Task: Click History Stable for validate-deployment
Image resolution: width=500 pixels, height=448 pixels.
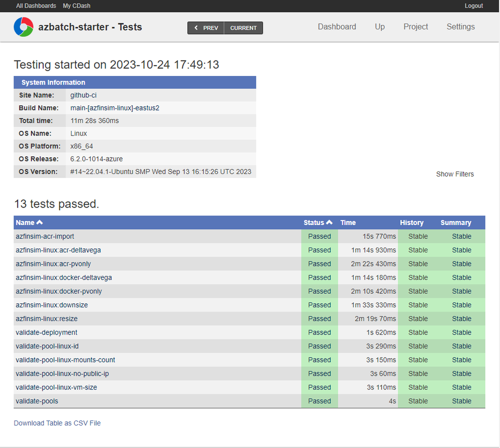Action: click(x=418, y=332)
